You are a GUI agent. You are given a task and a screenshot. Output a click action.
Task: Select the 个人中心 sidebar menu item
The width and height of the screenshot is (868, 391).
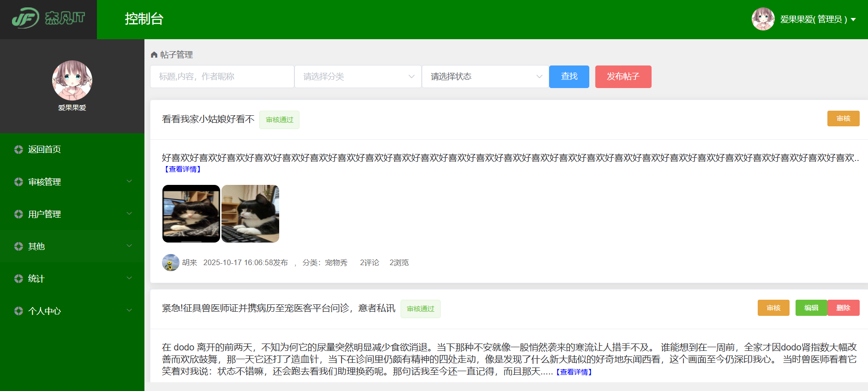72,311
